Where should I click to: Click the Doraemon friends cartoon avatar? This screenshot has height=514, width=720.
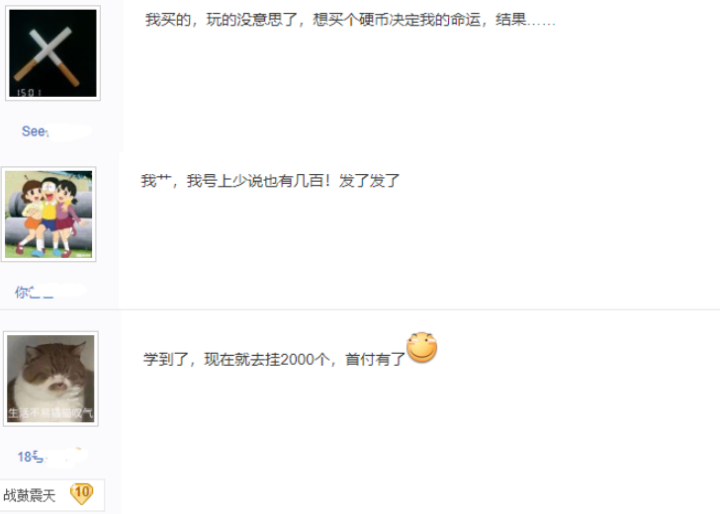pos(49,214)
